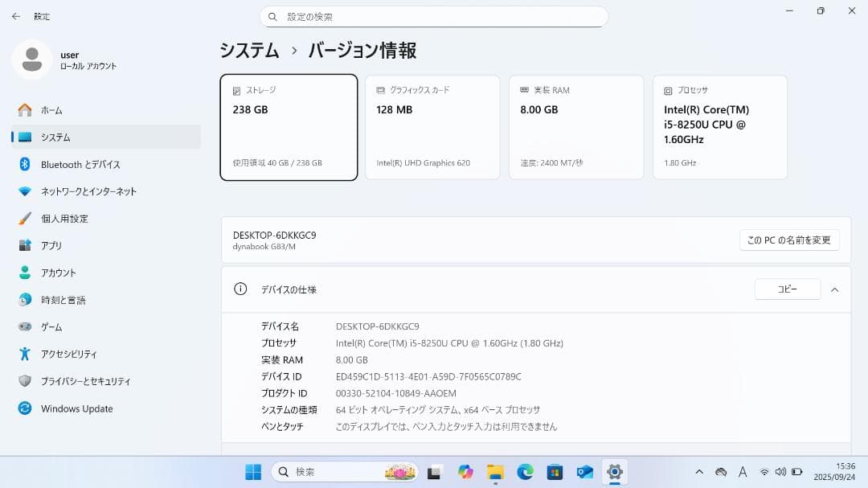Image resolution: width=868 pixels, height=488 pixels.
Task: Expand the volume control in the tray
Action: [x=780, y=472]
